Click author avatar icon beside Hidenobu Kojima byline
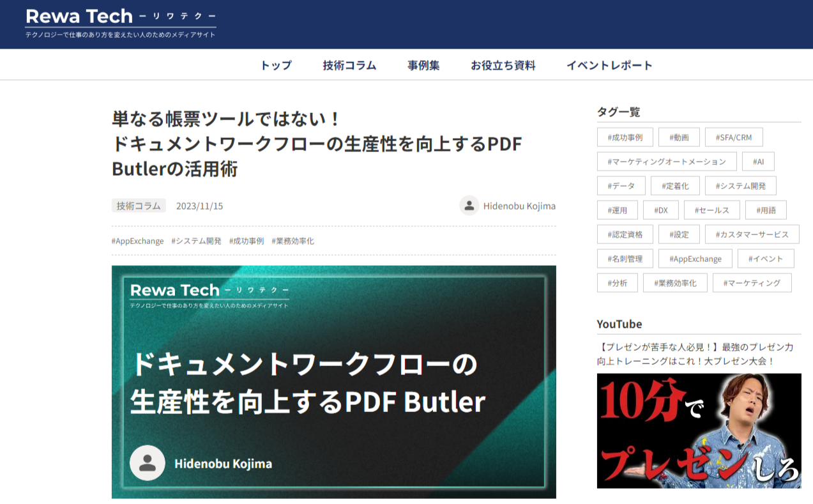The width and height of the screenshot is (813, 504). point(469,206)
